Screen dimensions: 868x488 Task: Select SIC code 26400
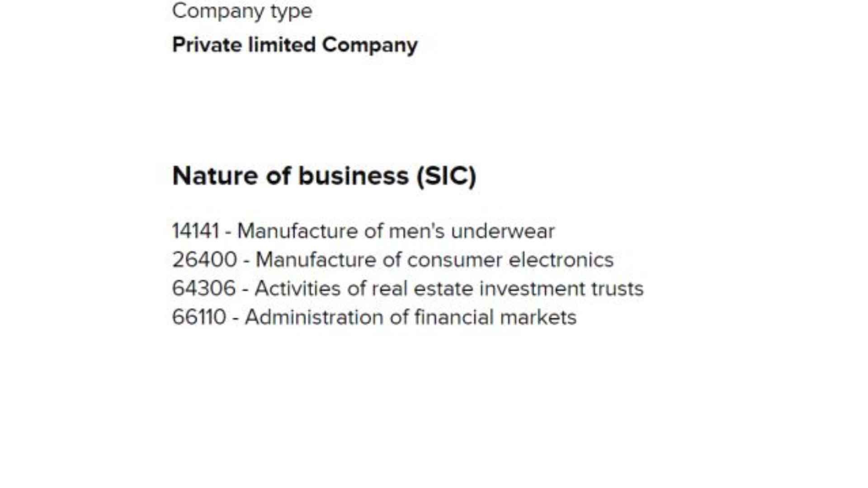204,260
